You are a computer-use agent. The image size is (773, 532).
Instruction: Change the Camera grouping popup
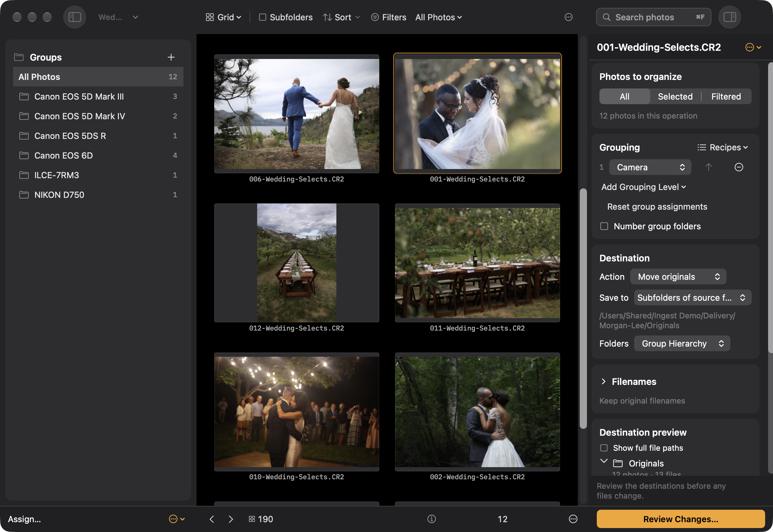(x=650, y=167)
